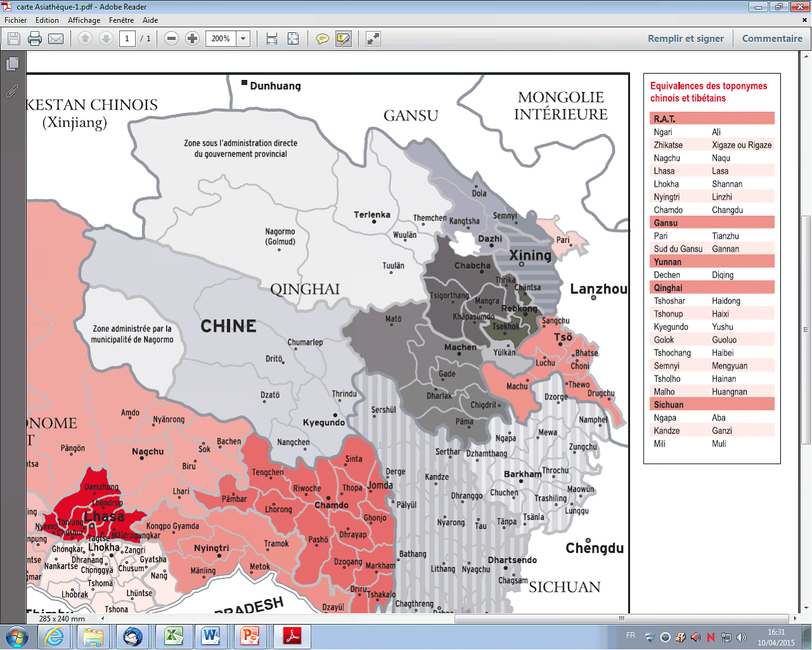The width and height of the screenshot is (812, 650).
Task: Open the page thumbnails panel
Action: (x=12, y=63)
